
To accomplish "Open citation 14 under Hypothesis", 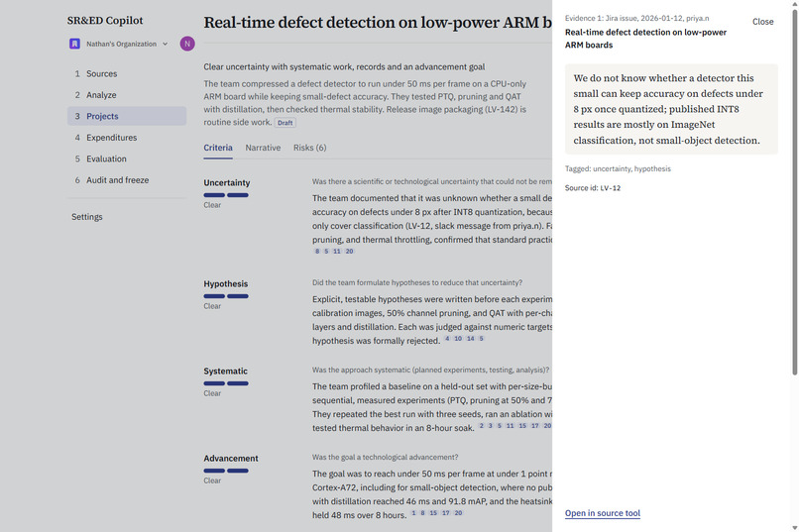I will tap(470, 339).
